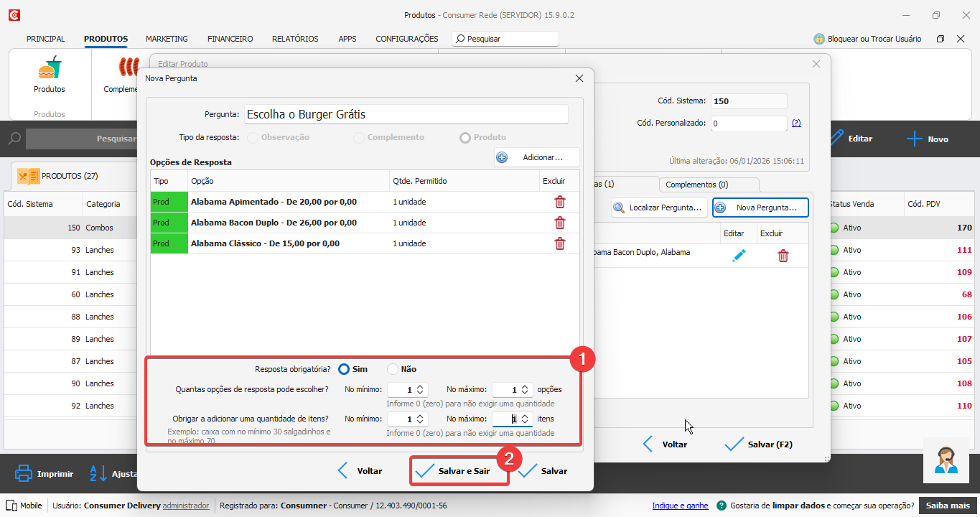This screenshot has width=980, height=517.
Task: Click Voltar in Editar Produto window
Action: (665, 444)
